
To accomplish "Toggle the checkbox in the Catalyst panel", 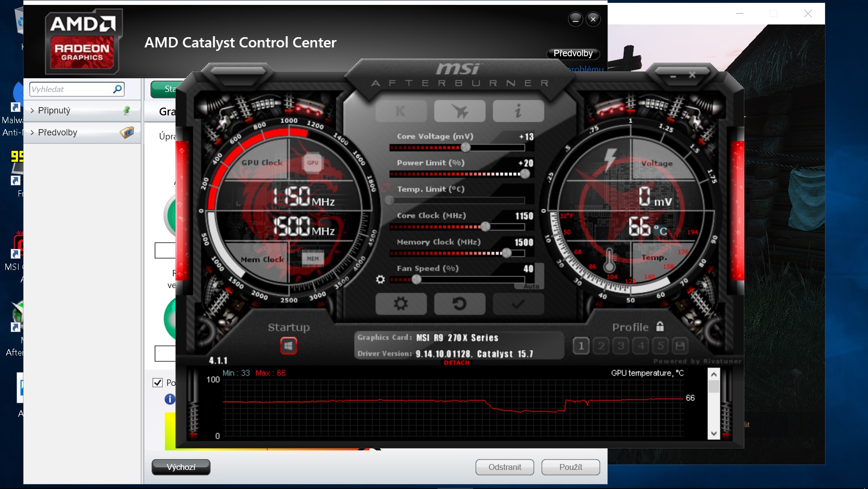I will tap(157, 383).
